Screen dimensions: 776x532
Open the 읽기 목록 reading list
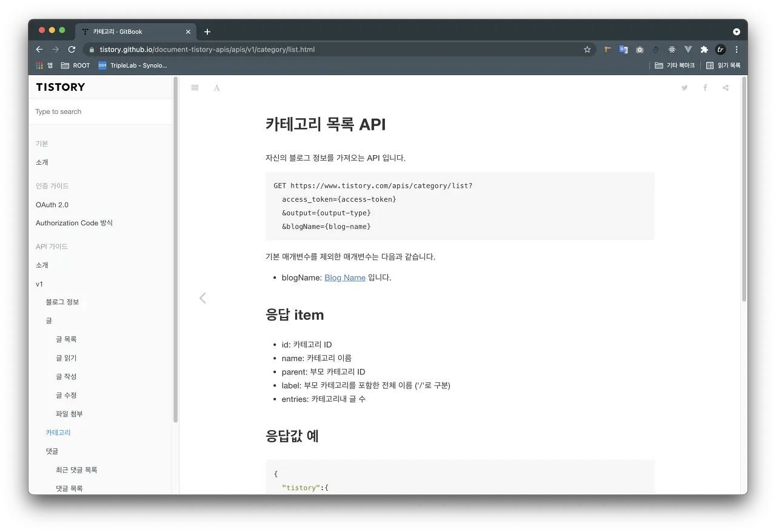[723, 65]
